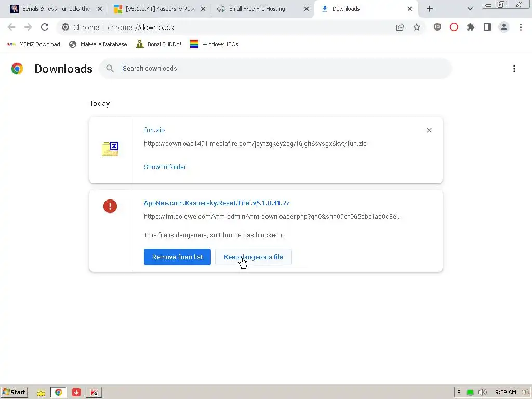The height and width of the screenshot is (399, 532).
Task: Click the share page icon in address bar
Action: 400,28
